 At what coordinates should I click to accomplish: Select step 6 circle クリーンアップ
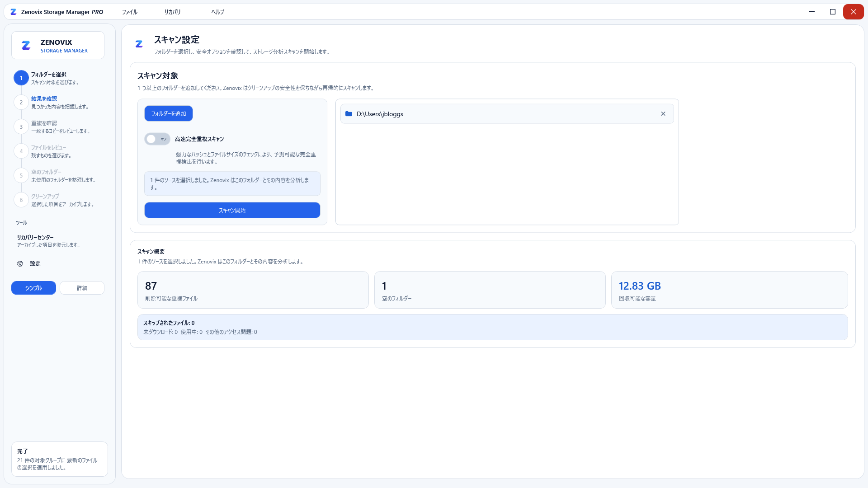(21, 200)
